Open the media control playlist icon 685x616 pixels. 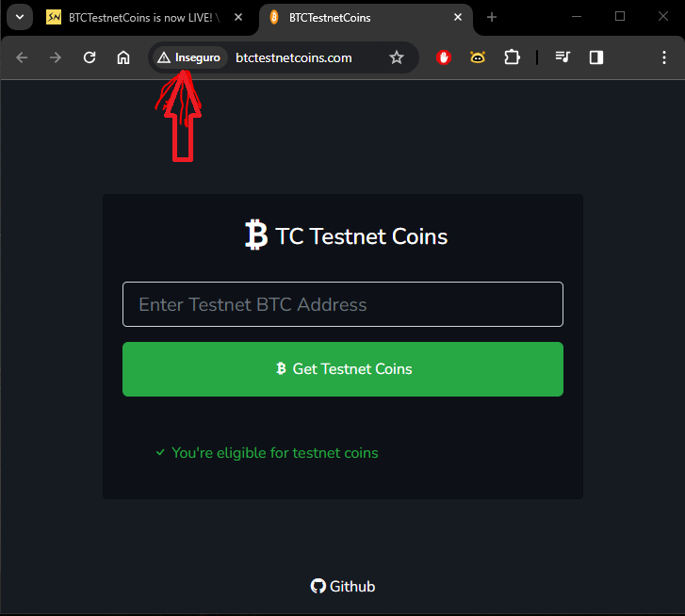coord(563,57)
